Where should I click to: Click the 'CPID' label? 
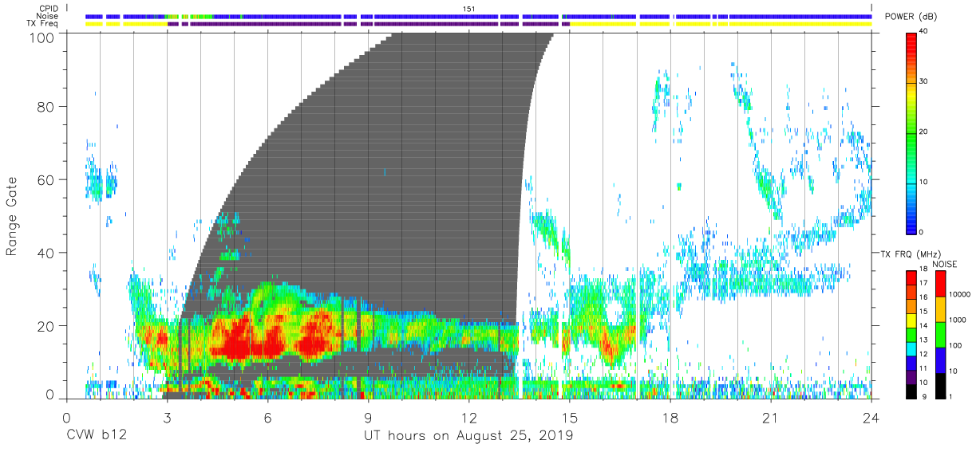(49, 8)
